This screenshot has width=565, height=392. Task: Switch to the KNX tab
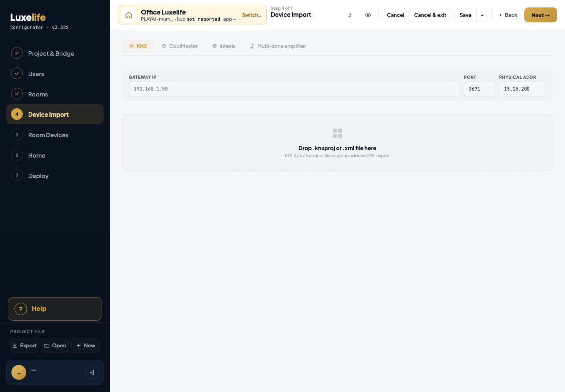138,46
